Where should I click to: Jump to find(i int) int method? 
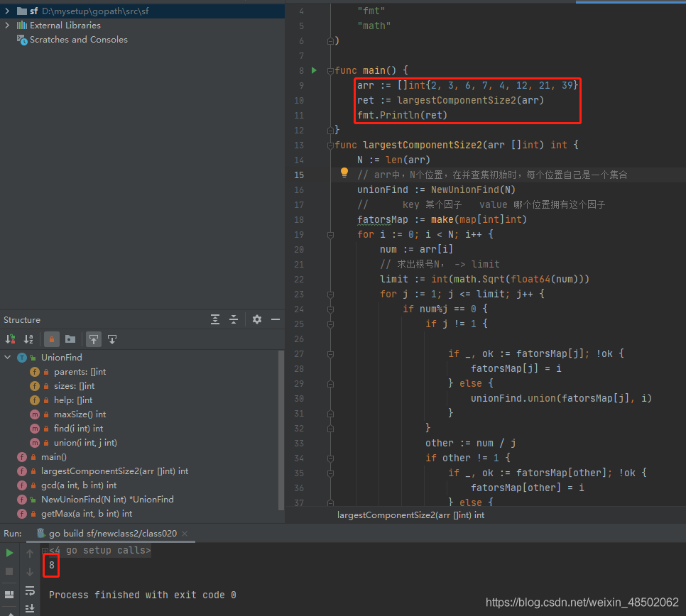[x=78, y=429]
